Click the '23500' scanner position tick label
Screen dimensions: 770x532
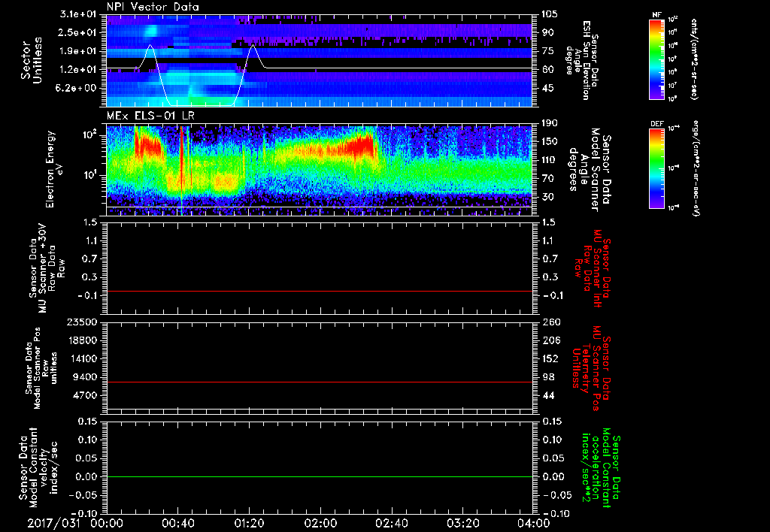[x=82, y=322]
